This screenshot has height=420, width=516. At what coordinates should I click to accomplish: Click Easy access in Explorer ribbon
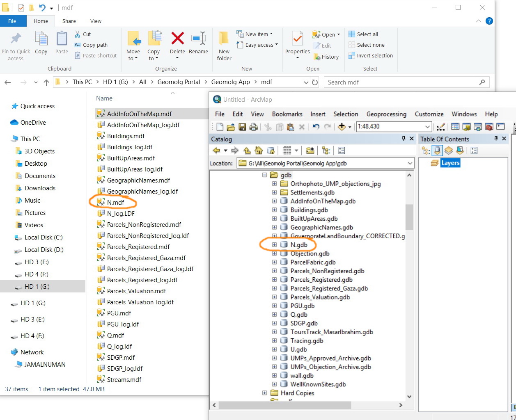(x=257, y=45)
